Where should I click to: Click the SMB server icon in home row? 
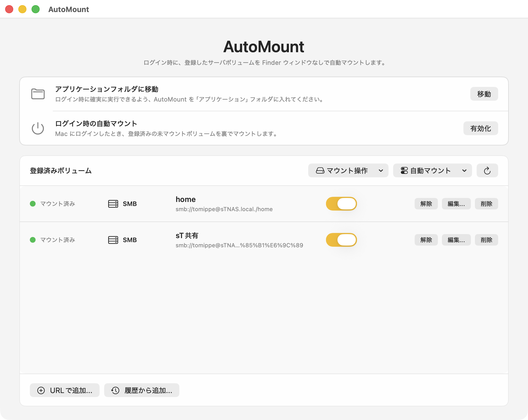(x=113, y=204)
